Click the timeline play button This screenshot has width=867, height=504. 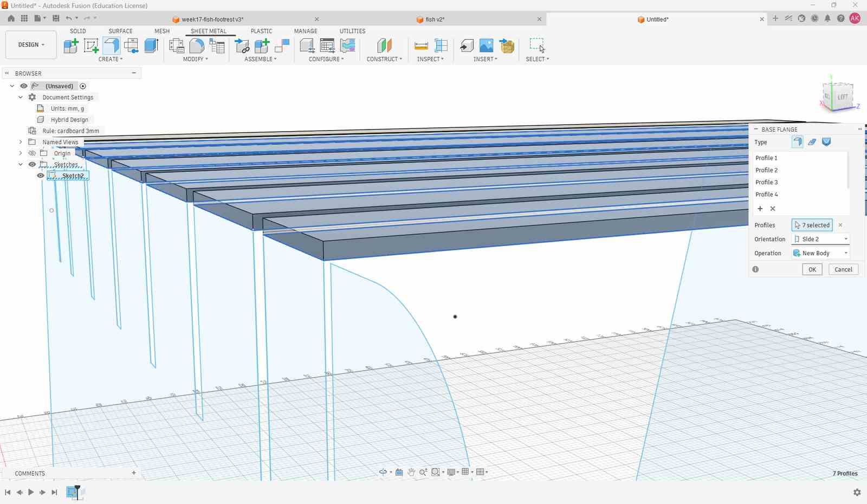tap(31, 492)
